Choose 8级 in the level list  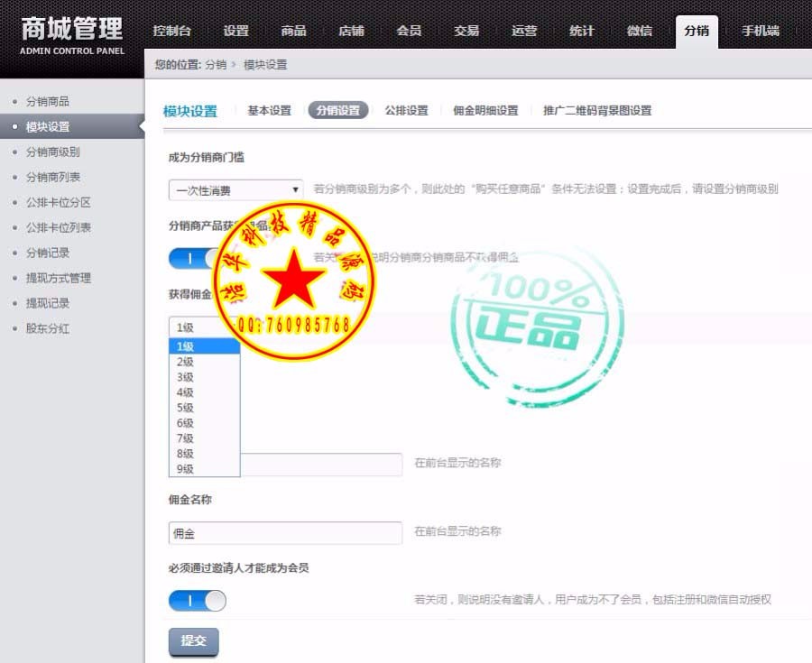(204, 454)
